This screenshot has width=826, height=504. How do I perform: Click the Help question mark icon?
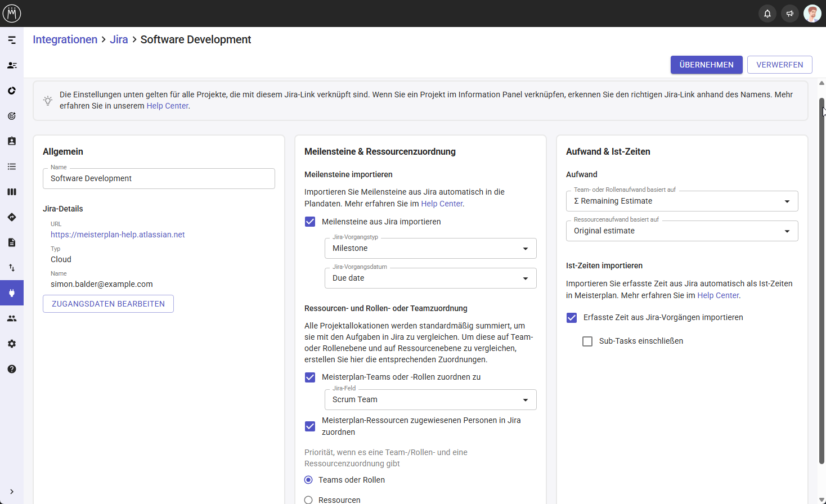[x=11, y=369]
